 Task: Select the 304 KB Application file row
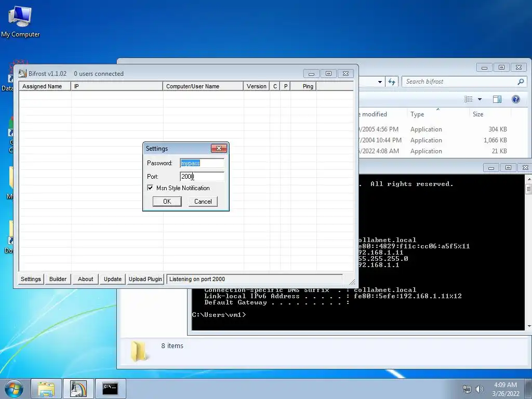point(434,129)
